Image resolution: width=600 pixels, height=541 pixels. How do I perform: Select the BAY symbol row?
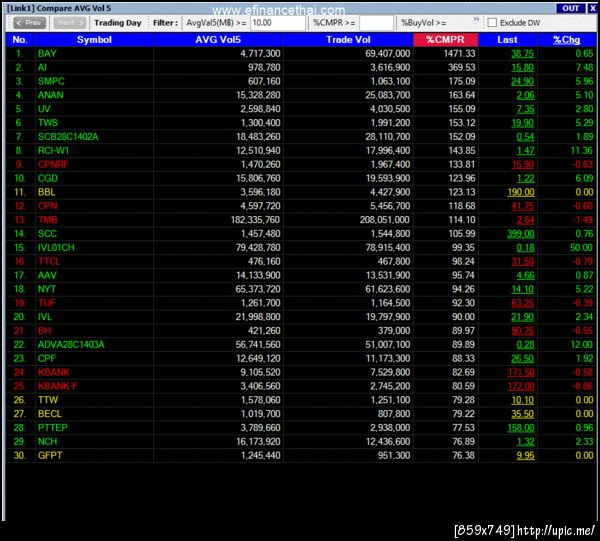[47, 54]
